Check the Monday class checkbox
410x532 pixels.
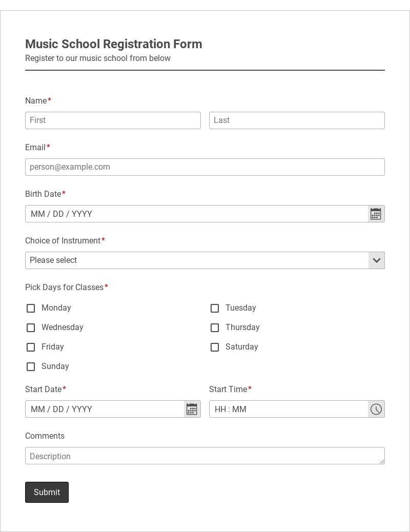tap(31, 308)
